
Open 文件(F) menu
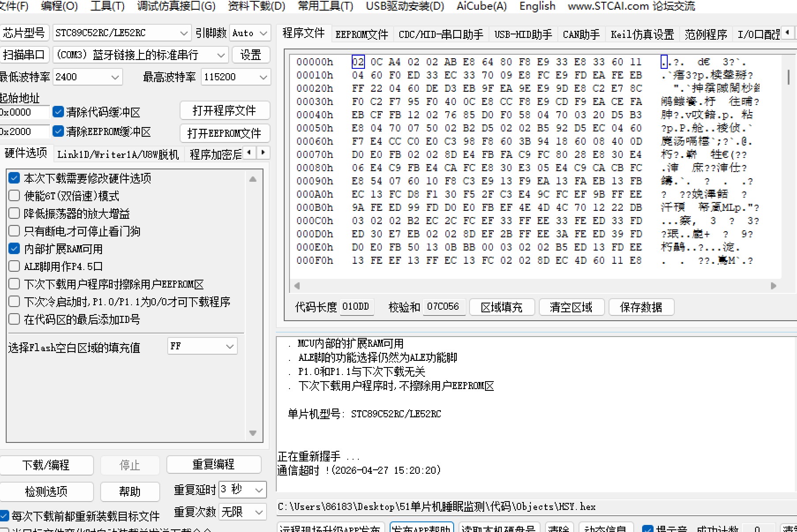(14, 6)
